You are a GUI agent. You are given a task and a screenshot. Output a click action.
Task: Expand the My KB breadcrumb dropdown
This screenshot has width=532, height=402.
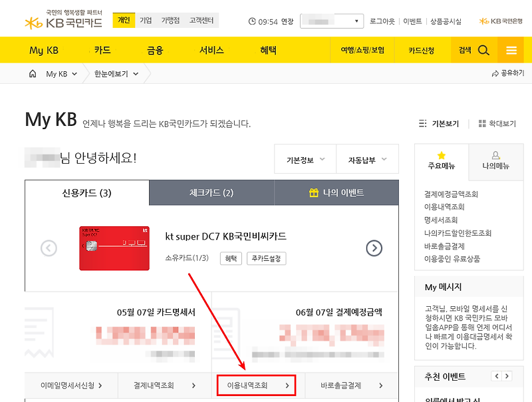click(62, 74)
